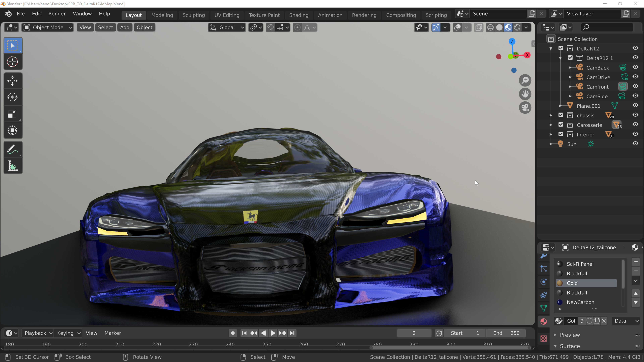Toggle camera view icon in viewport
The width and height of the screenshot is (644, 362).
525,108
